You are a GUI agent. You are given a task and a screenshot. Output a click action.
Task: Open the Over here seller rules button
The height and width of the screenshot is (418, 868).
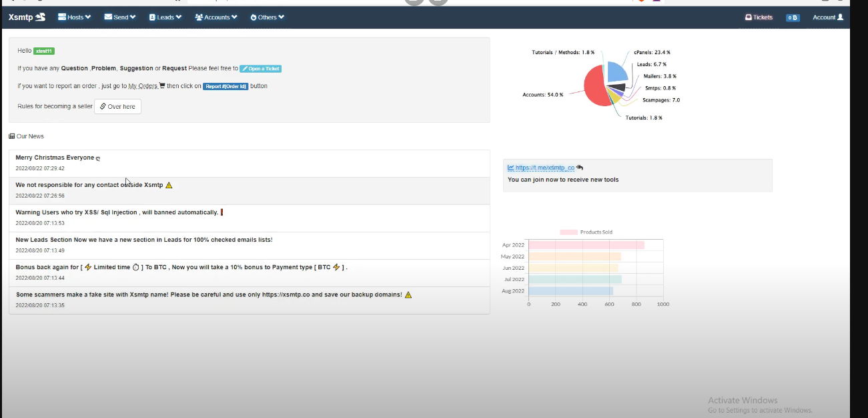(x=117, y=107)
